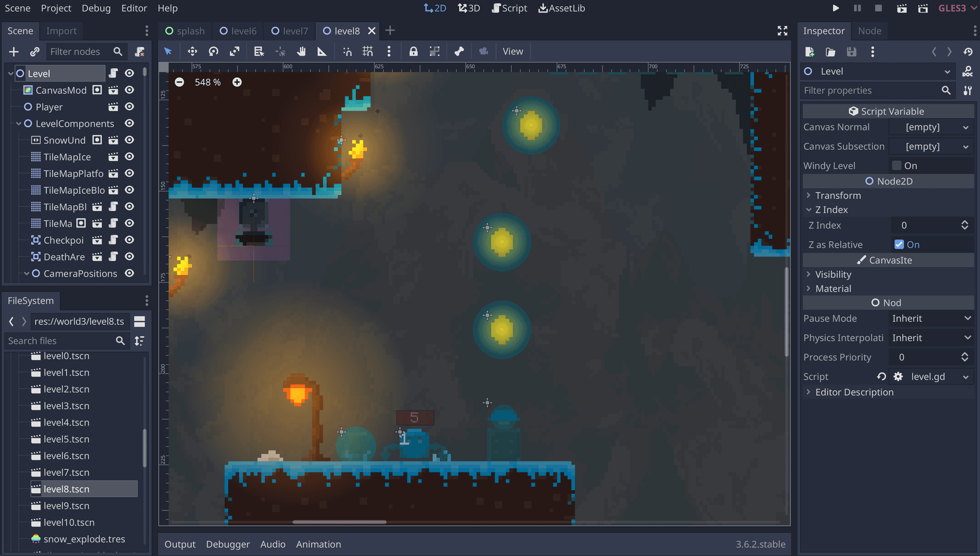This screenshot has width=980, height=556.
Task: Toggle visibility of the Level node
Action: 130,73
